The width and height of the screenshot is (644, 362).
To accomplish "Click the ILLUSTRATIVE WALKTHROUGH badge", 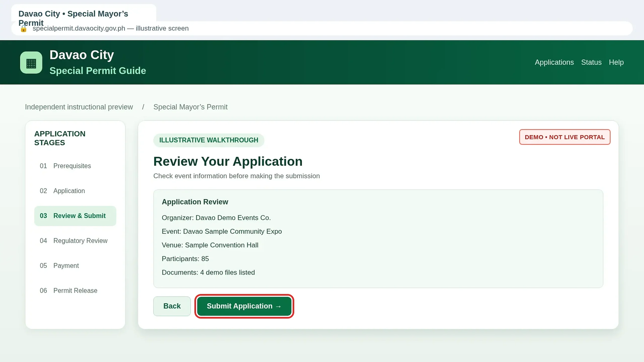I will tap(209, 140).
